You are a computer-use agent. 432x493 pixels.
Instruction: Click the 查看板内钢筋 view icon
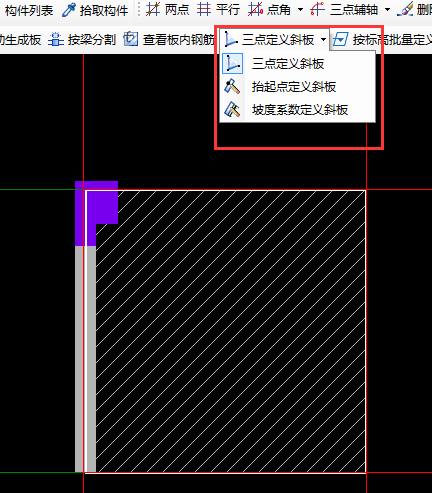pyautogui.click(x=130, y=39)
